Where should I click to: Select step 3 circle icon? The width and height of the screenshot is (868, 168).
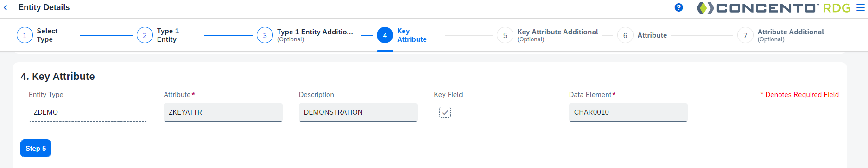[x=265, y=35]
